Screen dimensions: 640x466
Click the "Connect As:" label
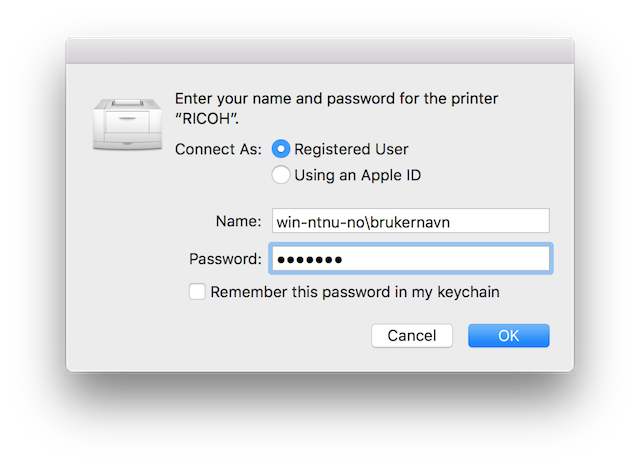pos(218,149)
